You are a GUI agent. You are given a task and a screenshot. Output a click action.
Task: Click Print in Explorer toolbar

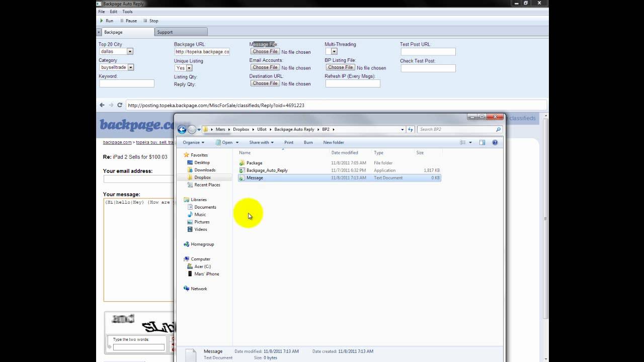289,142
